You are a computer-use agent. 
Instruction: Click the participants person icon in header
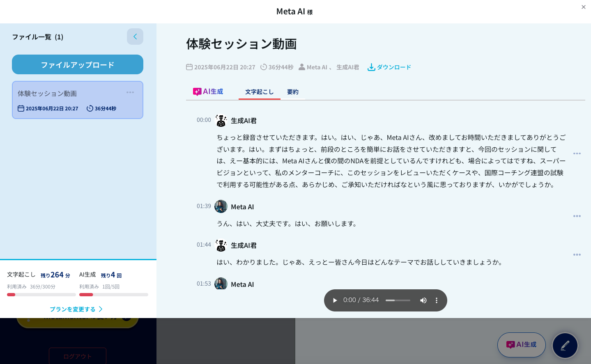pos(302,67)
